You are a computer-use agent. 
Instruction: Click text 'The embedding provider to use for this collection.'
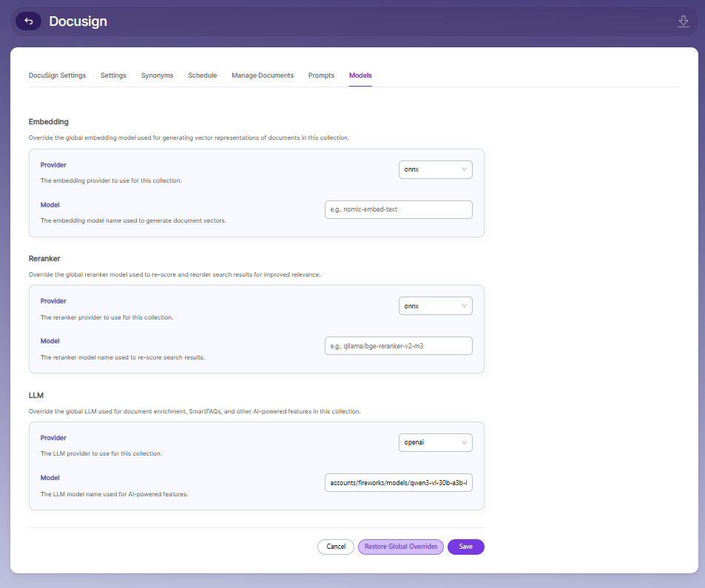pyautogui.click(x=111, y=180)
